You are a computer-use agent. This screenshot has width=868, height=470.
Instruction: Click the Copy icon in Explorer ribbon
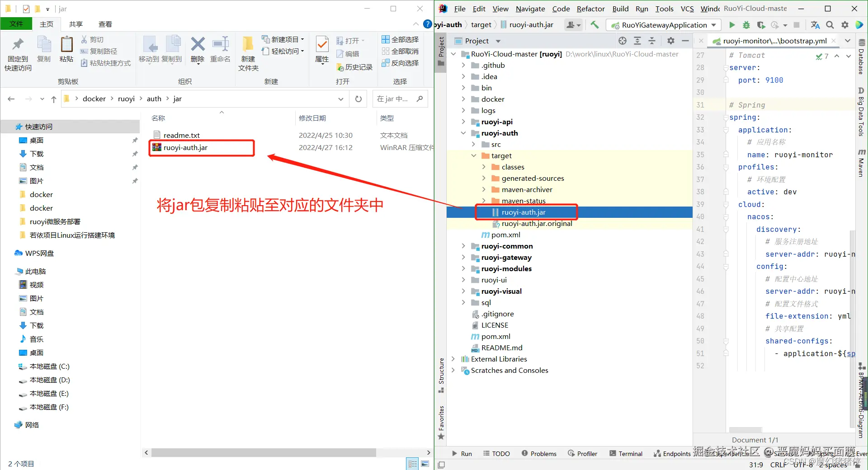(44, 45)
